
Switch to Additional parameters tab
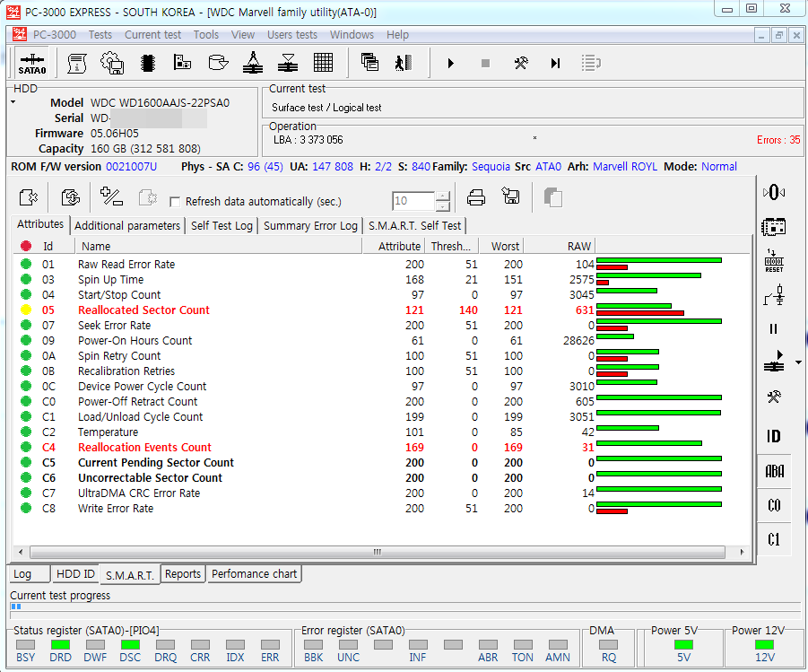[x=127, y=225]
